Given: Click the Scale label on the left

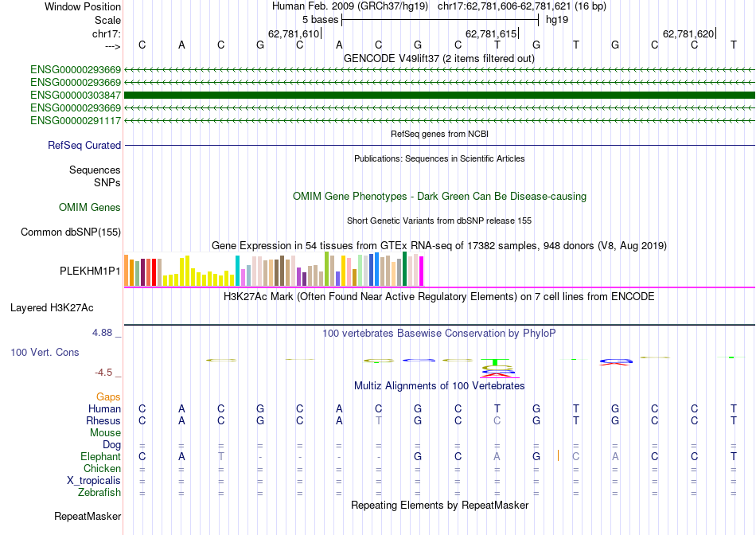Looking at the screenshot, I should [x=107, y=20].
